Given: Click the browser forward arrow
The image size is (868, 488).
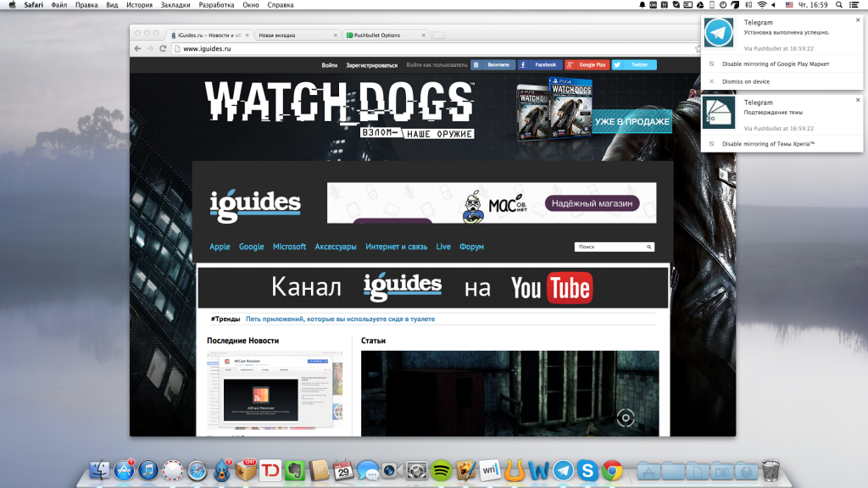Looking at the screenshot, I should 150,48.
